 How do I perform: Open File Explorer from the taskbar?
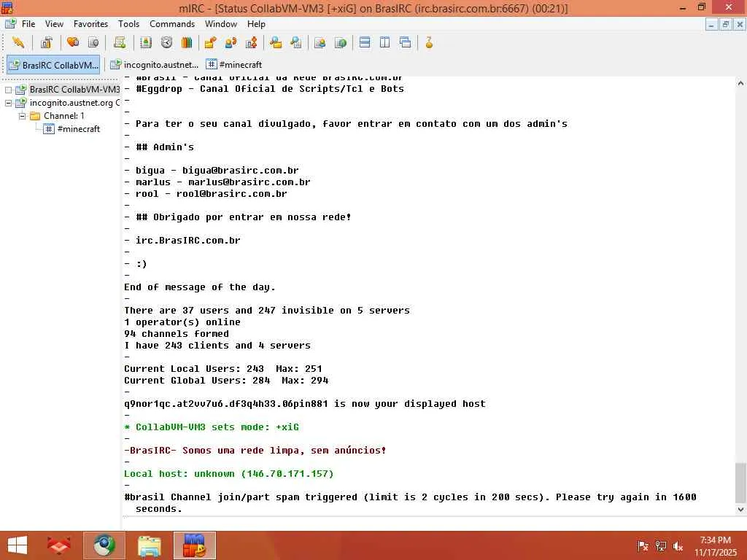pyautogui.click(x=149, y=545)
